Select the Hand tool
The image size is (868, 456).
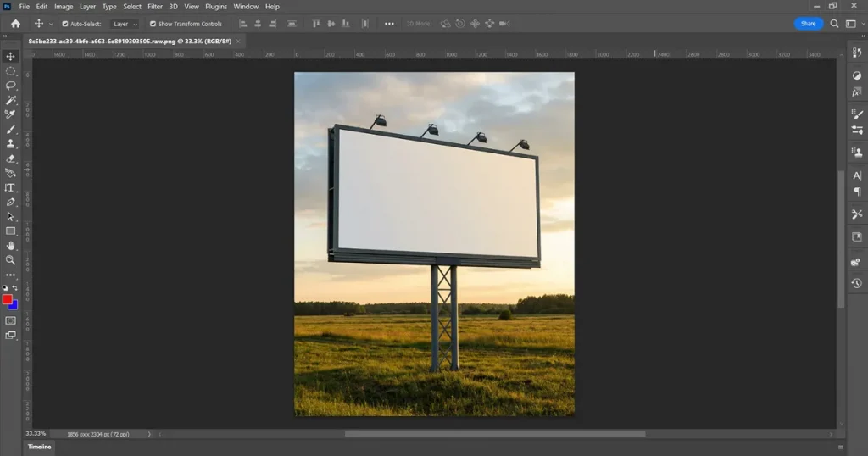[10, 246]
